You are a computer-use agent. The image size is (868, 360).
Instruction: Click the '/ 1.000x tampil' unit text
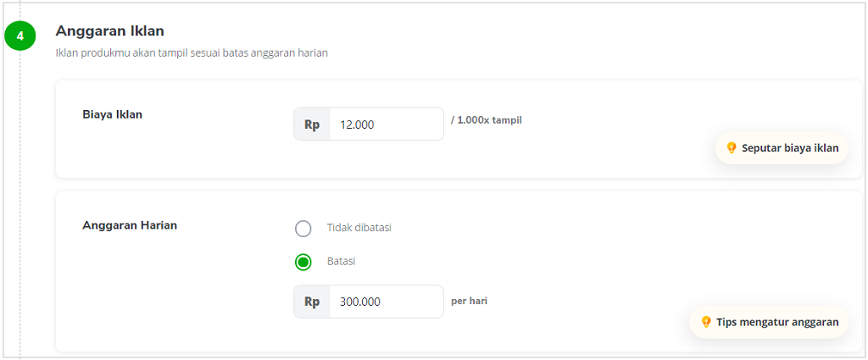point(486,121)
